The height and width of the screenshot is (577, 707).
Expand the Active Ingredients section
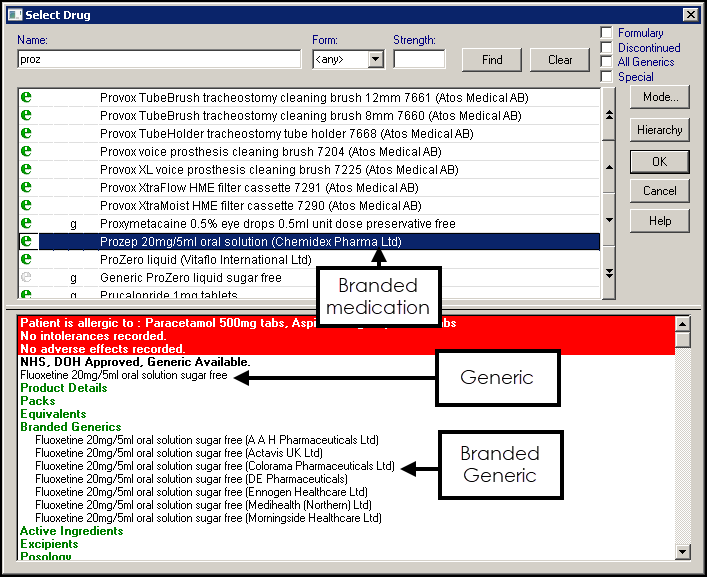71,531
